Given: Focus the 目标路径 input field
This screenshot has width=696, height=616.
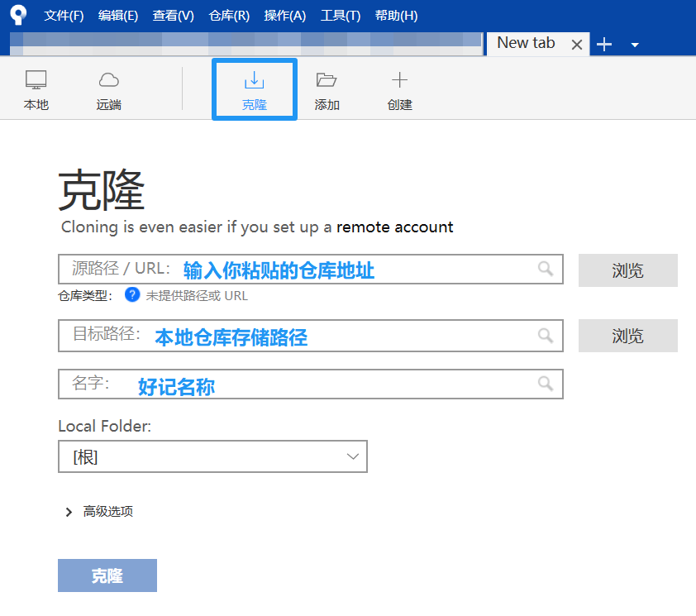Looking at the screenshot, I should 311,336.
